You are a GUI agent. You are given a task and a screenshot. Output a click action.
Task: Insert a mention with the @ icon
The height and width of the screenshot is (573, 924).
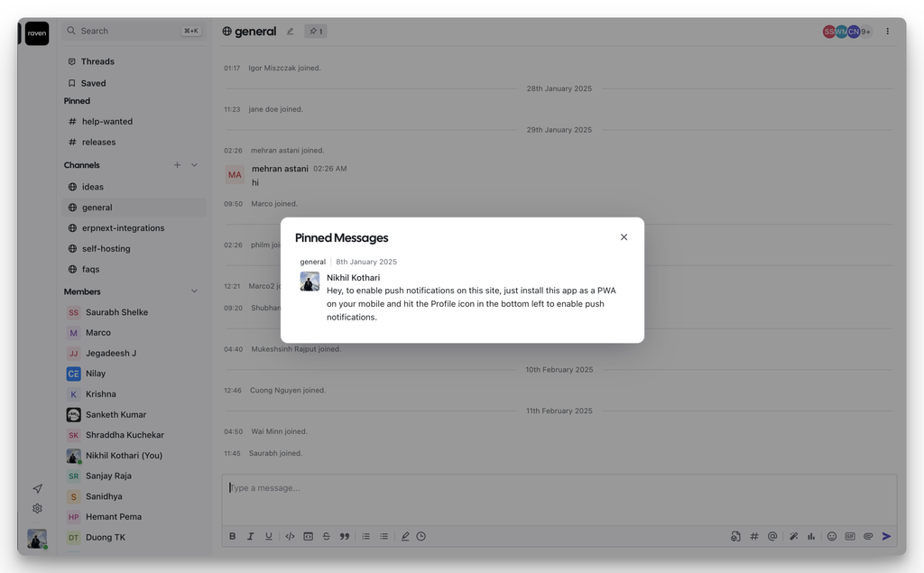coord(772,536)
